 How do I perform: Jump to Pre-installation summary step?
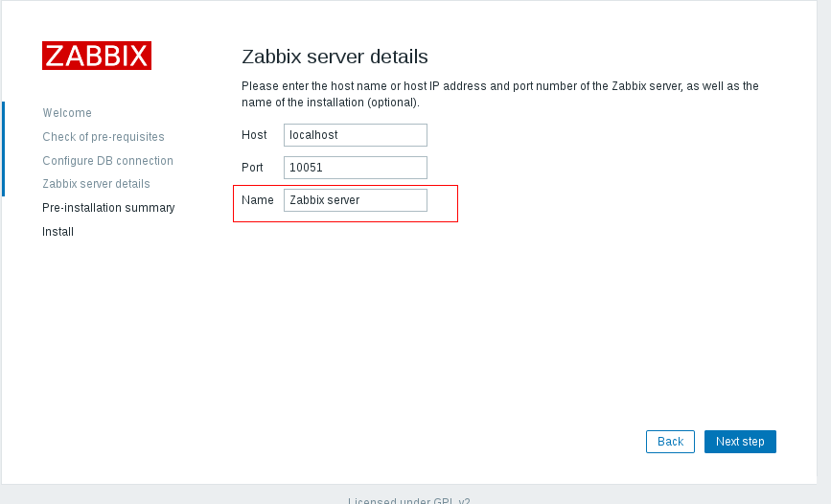click(108, 208)
